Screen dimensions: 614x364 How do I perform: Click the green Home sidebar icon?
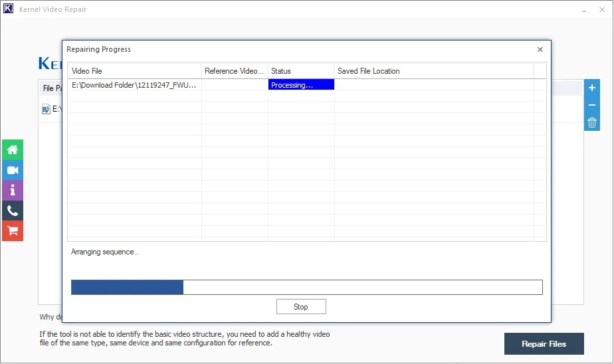point(13,150)
